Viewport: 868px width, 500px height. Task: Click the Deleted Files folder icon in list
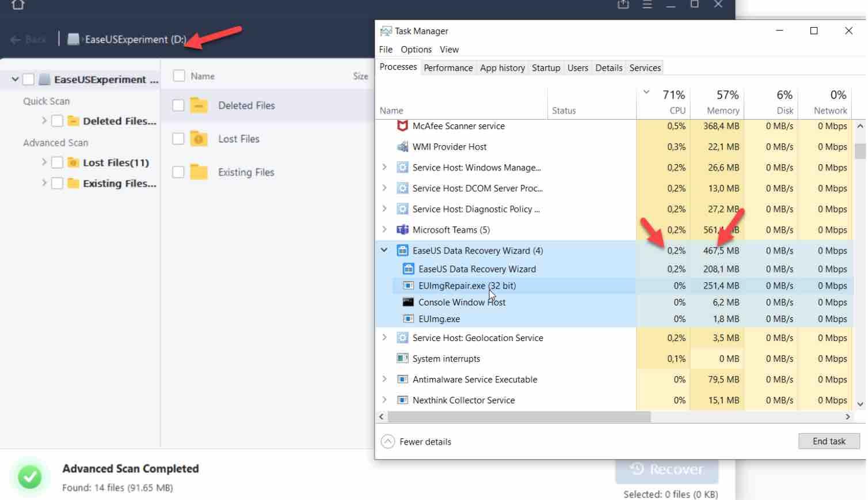199,105
